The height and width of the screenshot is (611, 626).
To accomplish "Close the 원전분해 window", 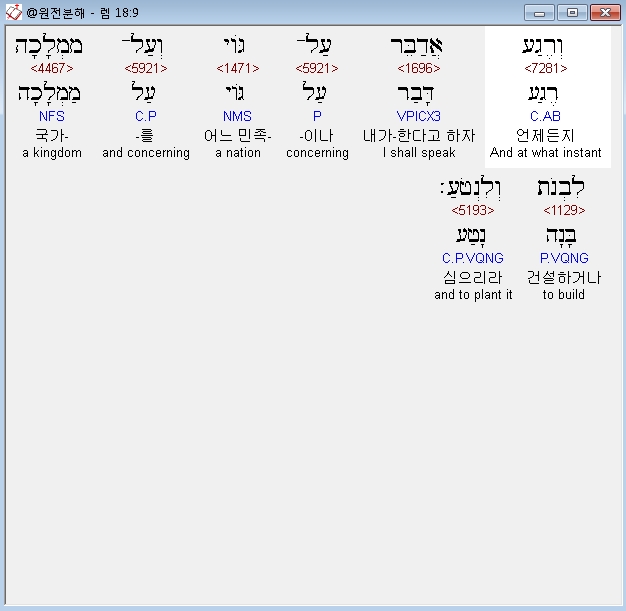I will [605, 13].
